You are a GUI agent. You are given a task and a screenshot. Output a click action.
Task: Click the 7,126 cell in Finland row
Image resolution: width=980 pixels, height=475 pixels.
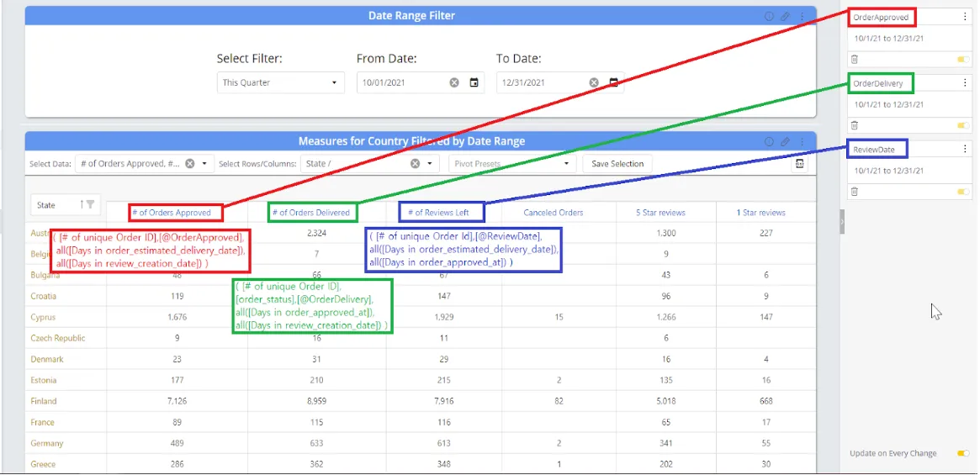click(177, 401)
